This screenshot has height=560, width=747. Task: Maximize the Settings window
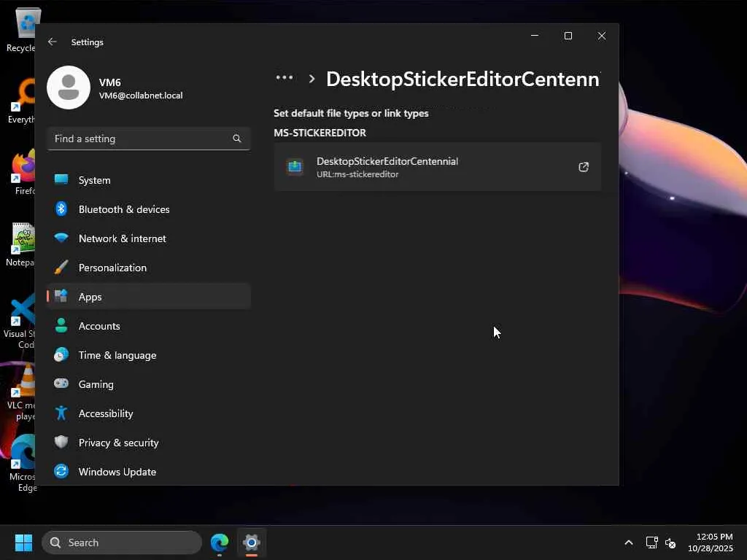click(x=568, y=36)
